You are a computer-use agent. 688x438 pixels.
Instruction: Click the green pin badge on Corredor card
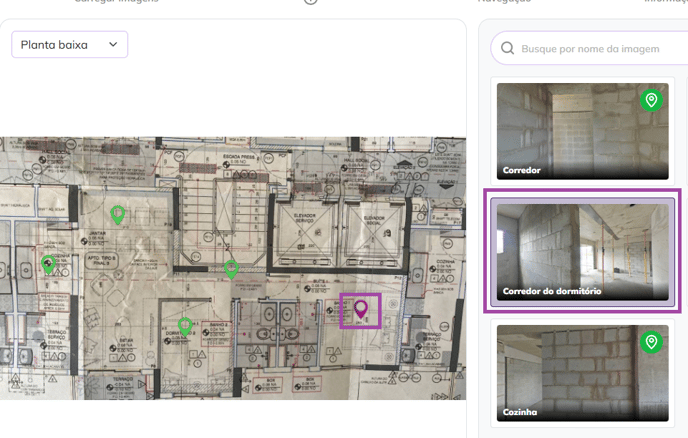click(x=651, y=100)
